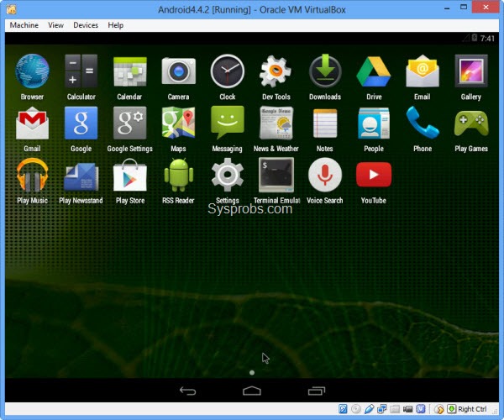Open the Downloads app

(x=325, y=71)
